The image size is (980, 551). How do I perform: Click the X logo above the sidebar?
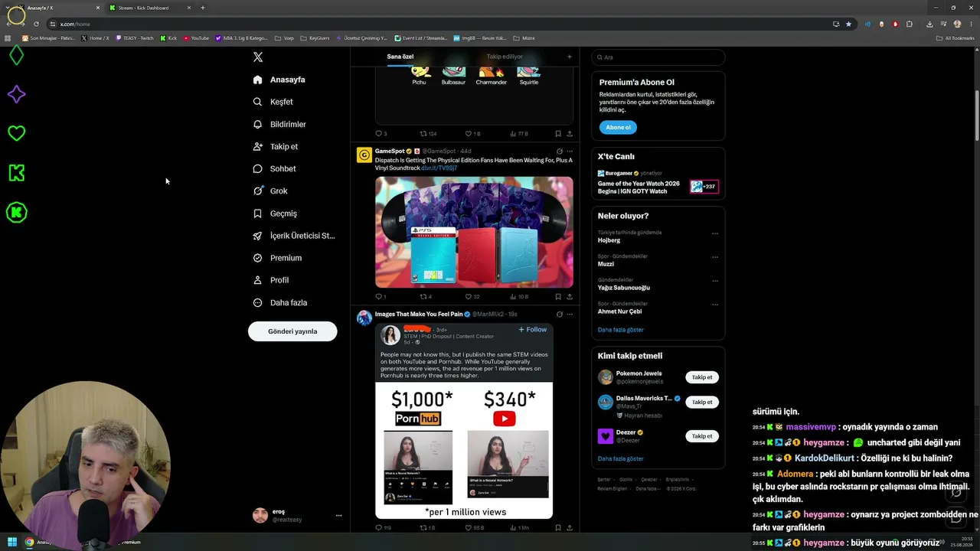pyautogui.click(x=258, y=57)
